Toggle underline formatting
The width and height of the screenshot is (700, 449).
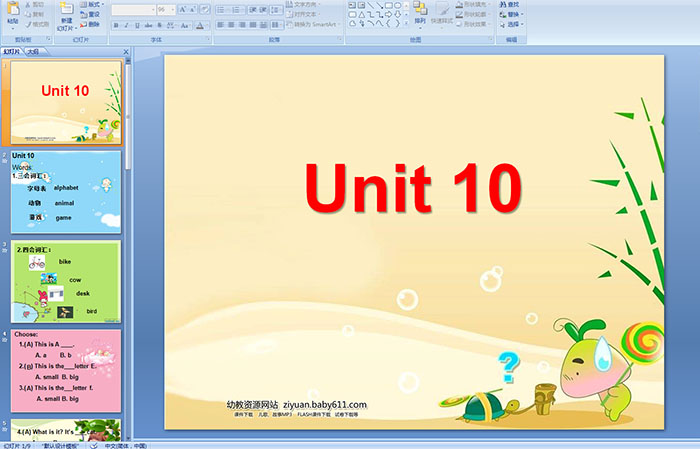pyautogui.click(x=138, y=25)
